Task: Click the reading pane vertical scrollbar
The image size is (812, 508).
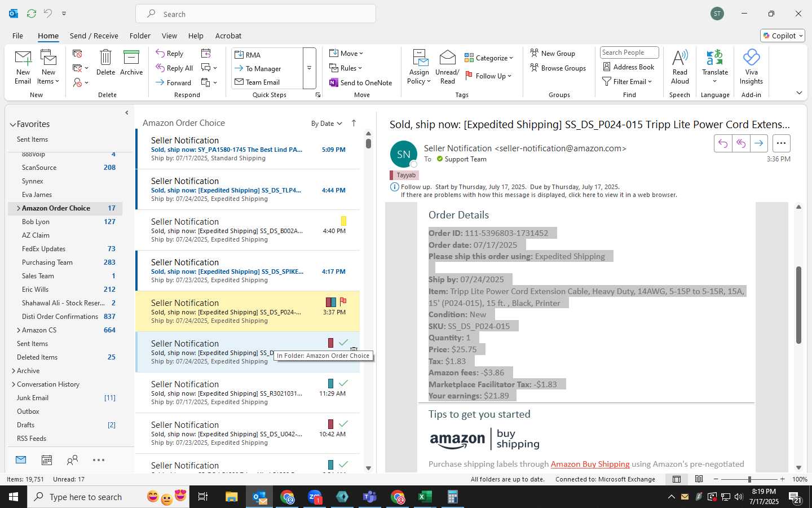Action: pos(798,305)
